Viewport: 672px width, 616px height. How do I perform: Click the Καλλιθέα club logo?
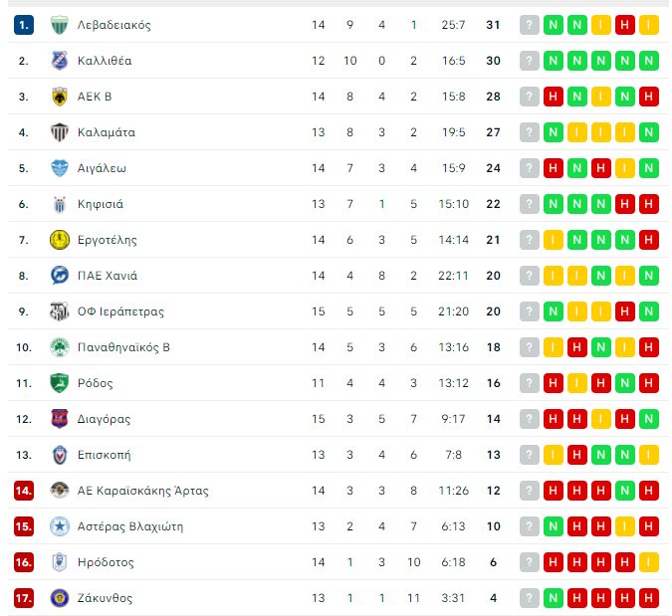[x=60, y=61]
